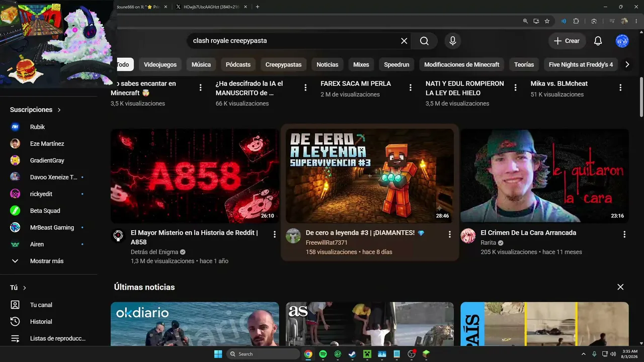Show hidden system tray icons
644x362 pixels.
coord(583,354)
